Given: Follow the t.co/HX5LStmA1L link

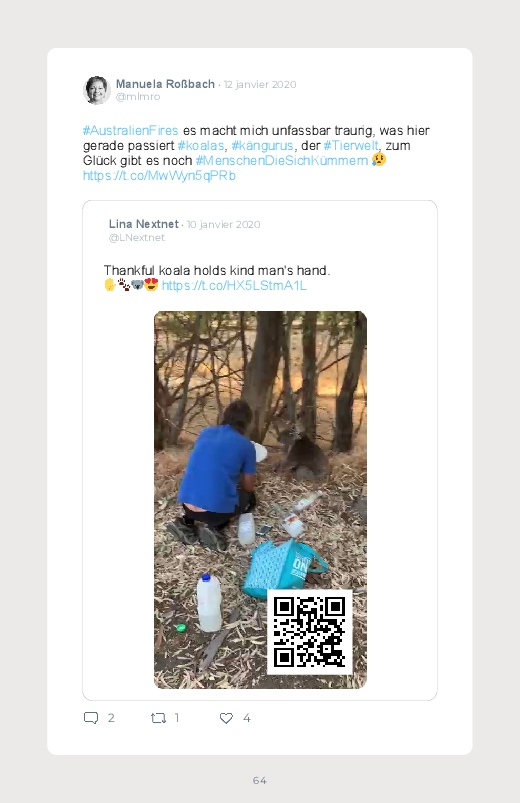Looking at the screenshot, I should tap(234, 285).
